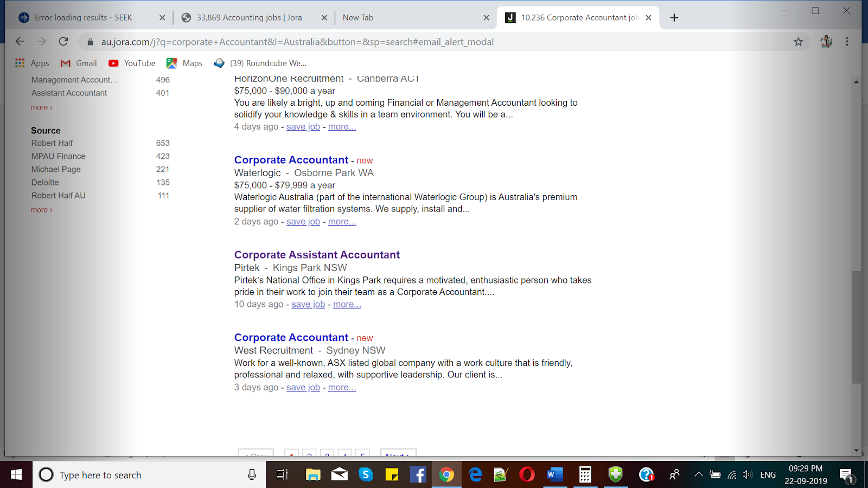Image resolution: width=868 pixels, height=488 pixels.
Task: Open the Mail app on the taskbar
Action: click(340, 475)
